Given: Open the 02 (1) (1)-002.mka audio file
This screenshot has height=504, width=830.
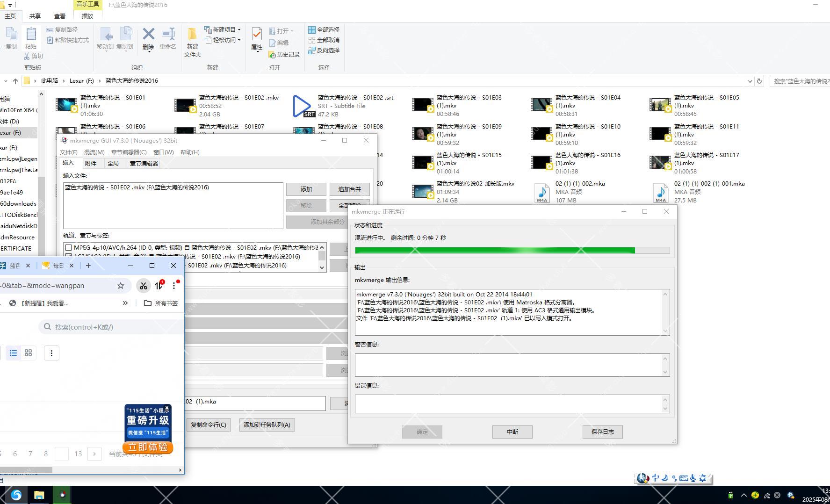Looking at the screenshot, I should pyautogui.click(x=542, y=192).
